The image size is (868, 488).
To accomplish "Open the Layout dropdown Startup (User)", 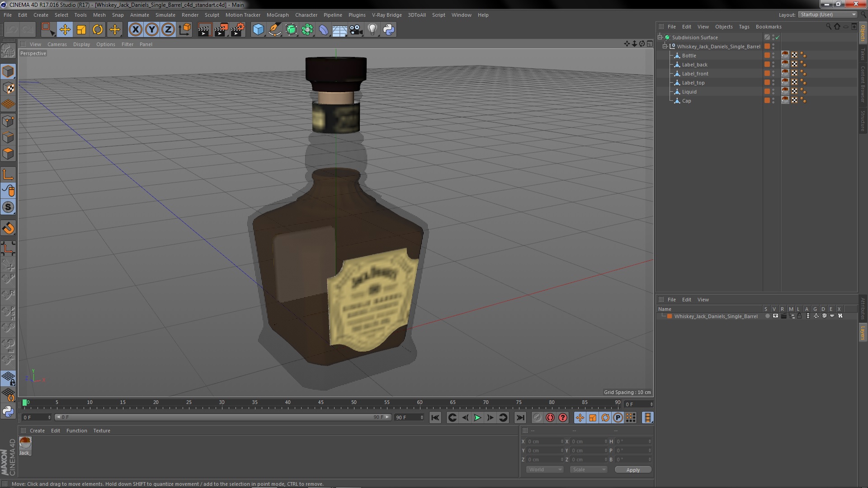I will [x=828, y=15].
